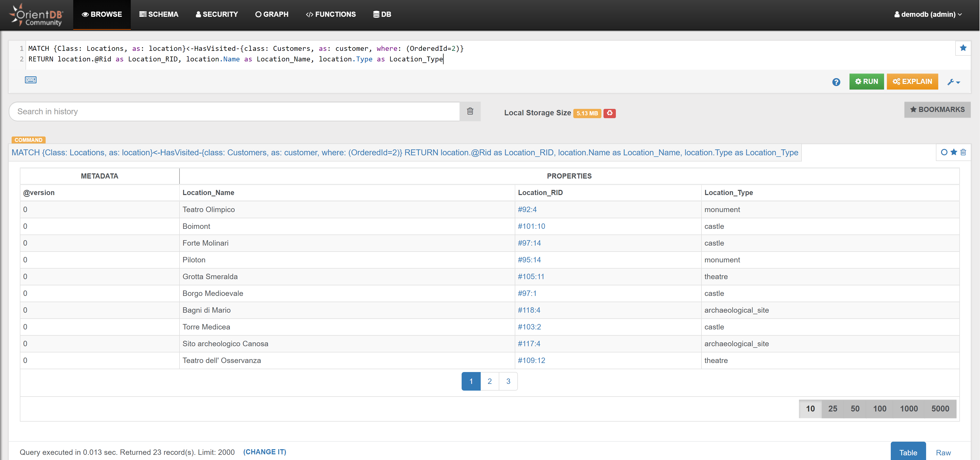Go to results page 2
980x460 pixels.
489,381
